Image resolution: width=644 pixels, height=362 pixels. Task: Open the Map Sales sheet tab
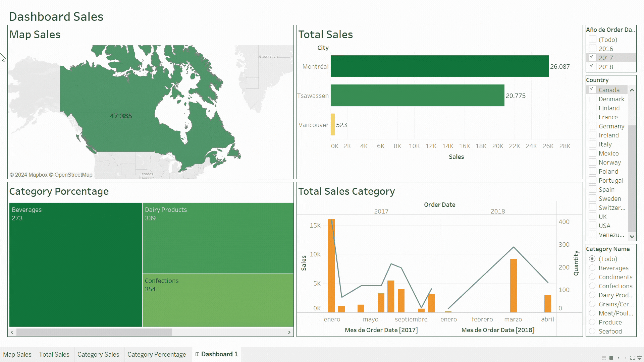(x=17, y=355)
